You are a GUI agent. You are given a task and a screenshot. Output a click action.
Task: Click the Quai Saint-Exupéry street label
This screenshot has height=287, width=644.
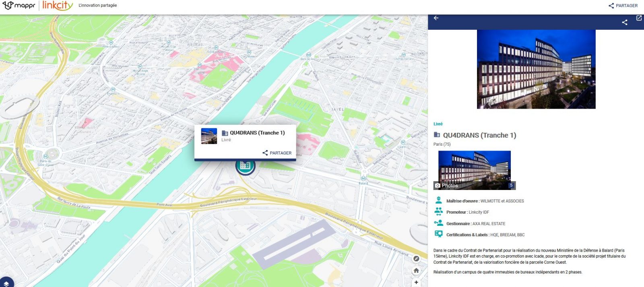(160, 165)
